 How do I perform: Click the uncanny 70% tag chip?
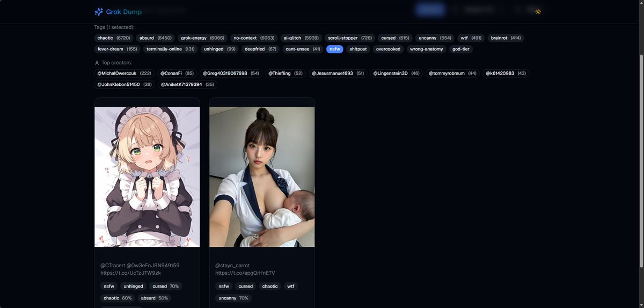233,298
